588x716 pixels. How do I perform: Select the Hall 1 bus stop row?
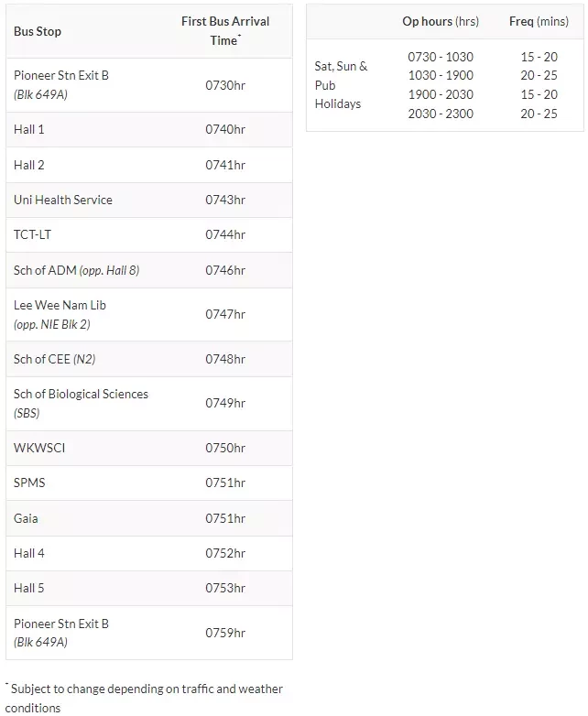pyautogui.click(x=149, y=130)
